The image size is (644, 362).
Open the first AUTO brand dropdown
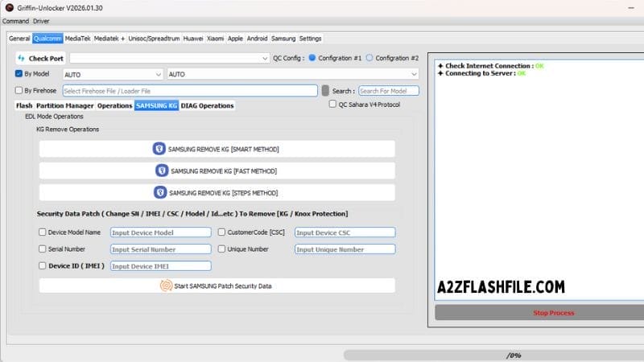pyautogui.click(x=113, y=74)
